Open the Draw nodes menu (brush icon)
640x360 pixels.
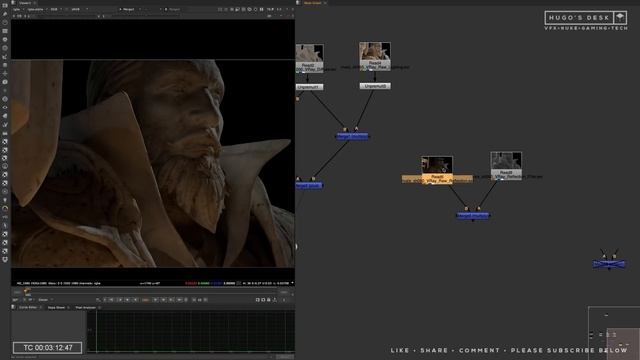coord(5,14)
